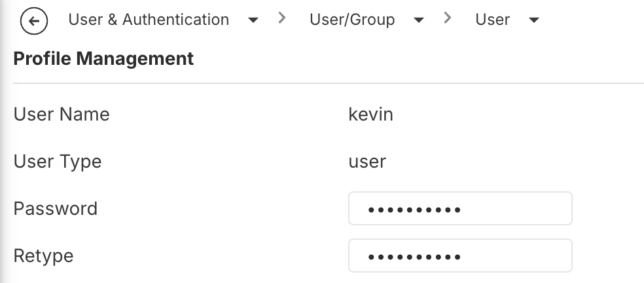Click divider line under Profile Management
The height and width of the screenshot is (283, 644).
(x=329, y=83)
